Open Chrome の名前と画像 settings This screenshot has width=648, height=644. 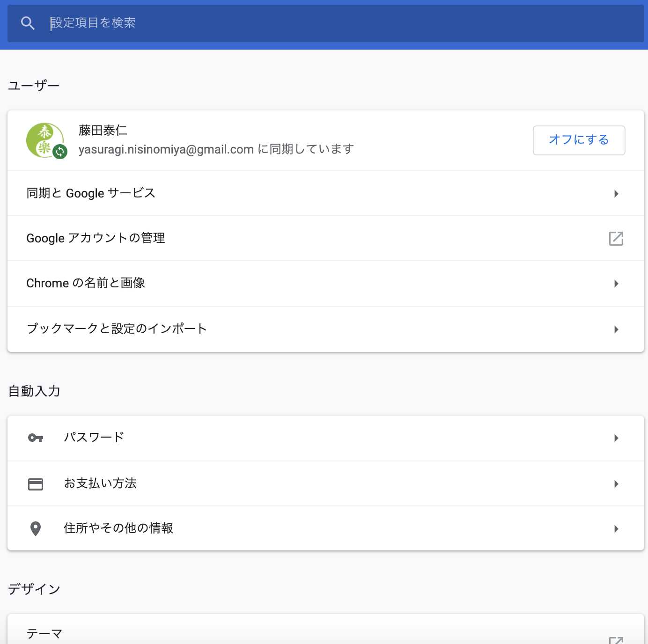326,284
